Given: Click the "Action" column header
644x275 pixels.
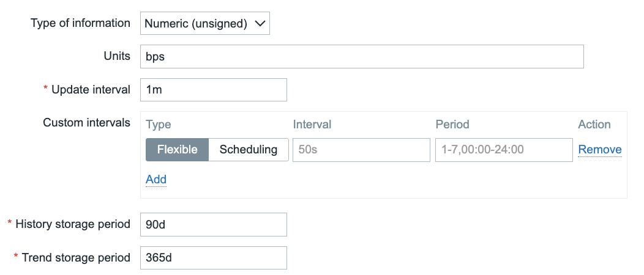Looking at the screenshot, I should (594, 125).
